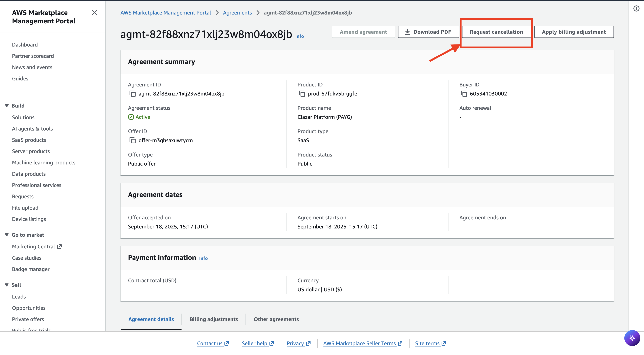Open News and events page
The width and height of the screenshot is (644, 355).
[x=32, y=67]
